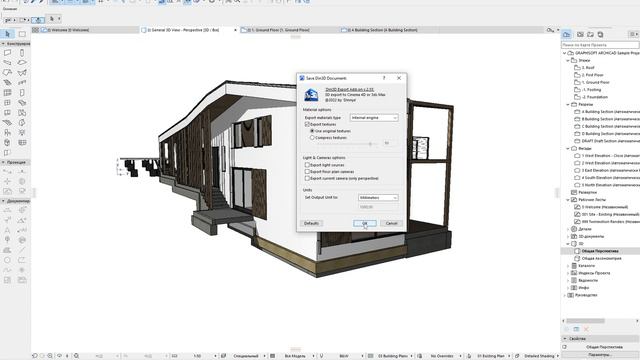The image size is (640, 360).
Task: Select the Curtain Wall tool
Action: (x=7, y=93)
